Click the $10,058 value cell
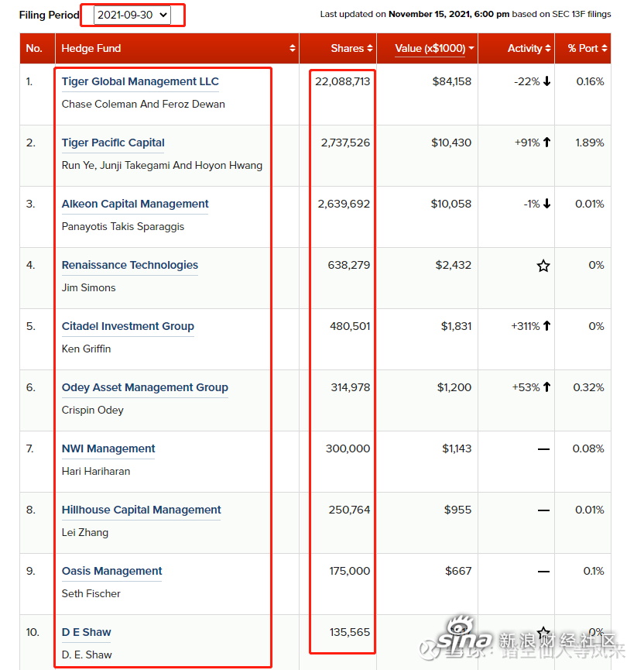 451,204
